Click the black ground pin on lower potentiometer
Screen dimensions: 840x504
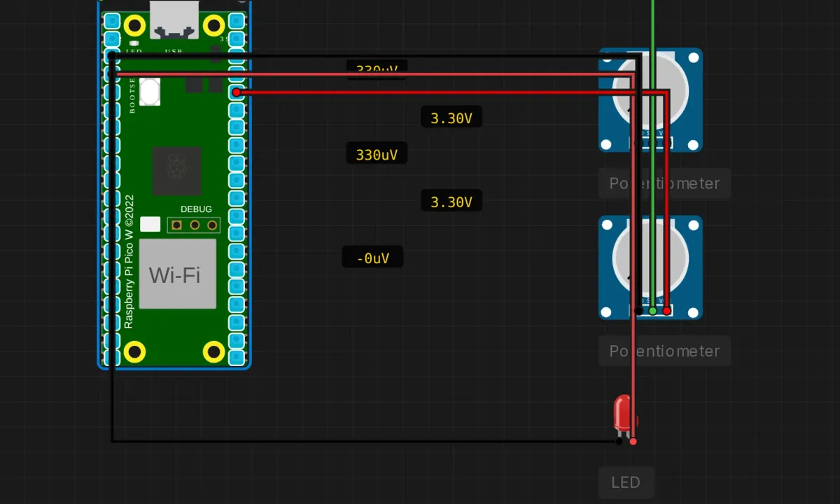pyautogui.click(x=638, y=311)
